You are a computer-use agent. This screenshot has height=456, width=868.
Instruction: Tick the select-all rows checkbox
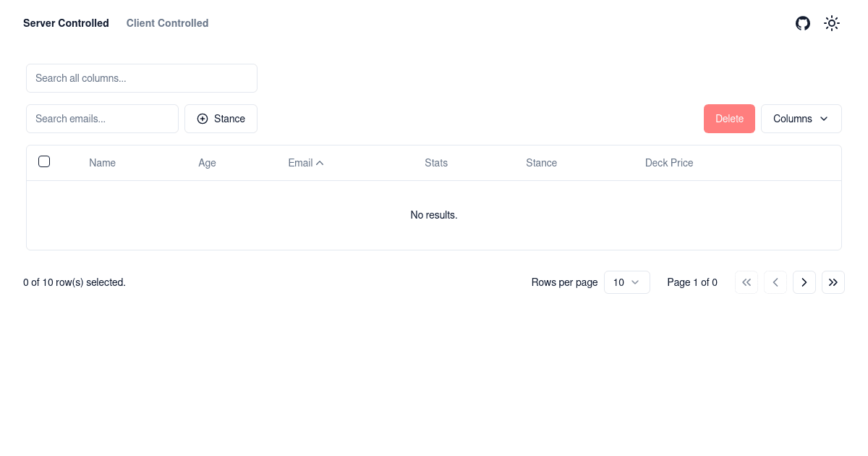[44, 161]
